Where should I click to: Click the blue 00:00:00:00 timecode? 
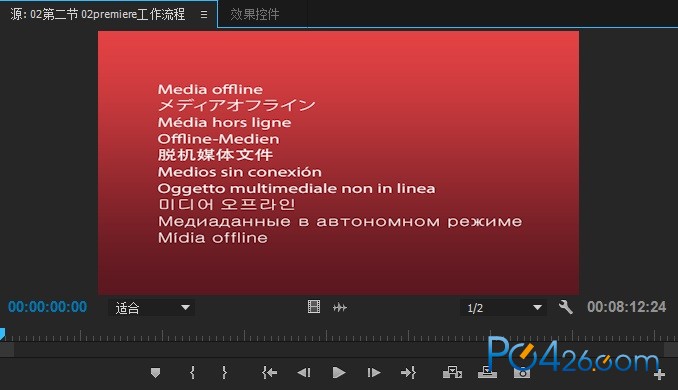pyautogui.click(x=48, y=307)
